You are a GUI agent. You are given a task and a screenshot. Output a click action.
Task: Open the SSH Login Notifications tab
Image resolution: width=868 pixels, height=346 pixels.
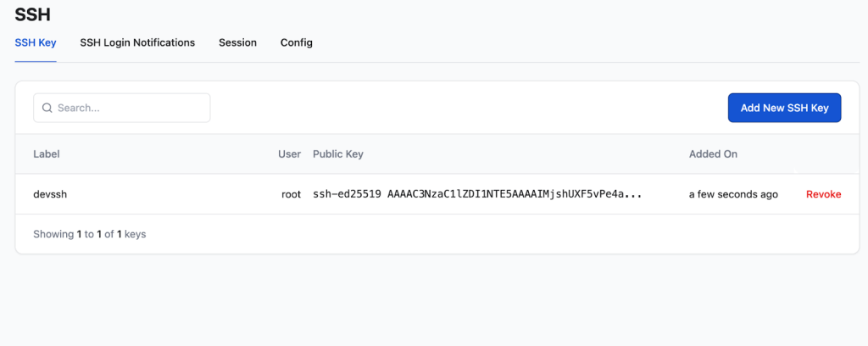point(137,42)
